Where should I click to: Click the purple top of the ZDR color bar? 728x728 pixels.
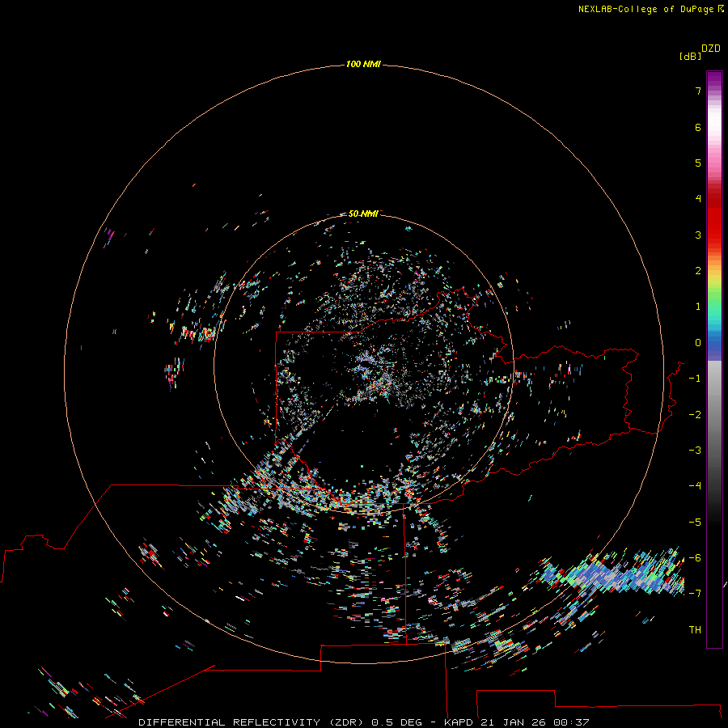714,79
